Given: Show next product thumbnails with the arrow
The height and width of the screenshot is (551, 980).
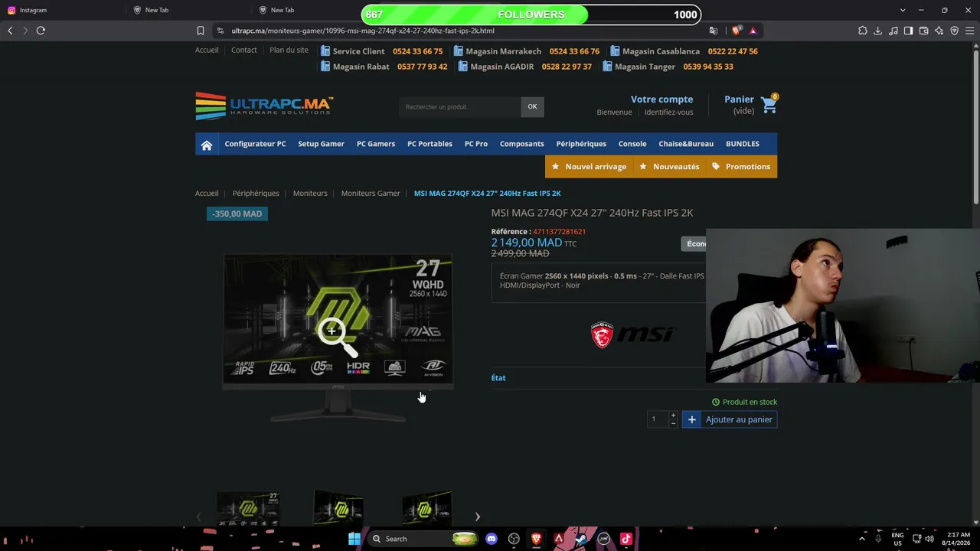Looking at the screenshot, I should tap(477, 517).
